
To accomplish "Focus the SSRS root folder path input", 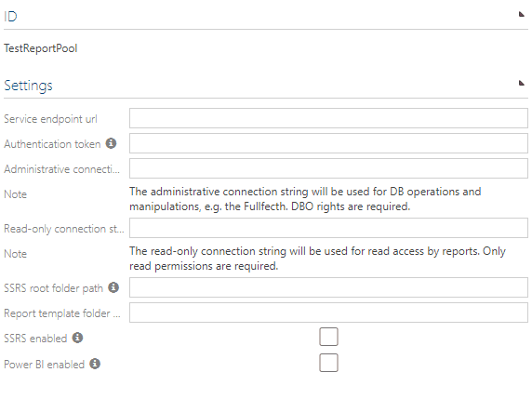I will 328,287.
